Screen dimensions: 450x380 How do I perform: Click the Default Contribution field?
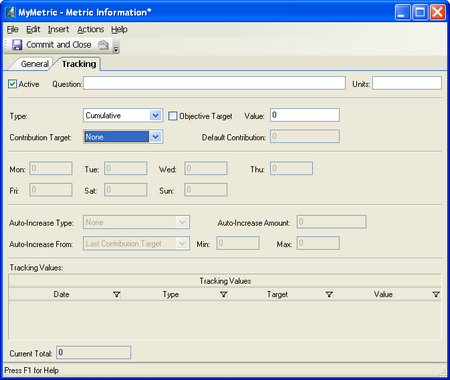pyautogui.click(x=305, y=136)
